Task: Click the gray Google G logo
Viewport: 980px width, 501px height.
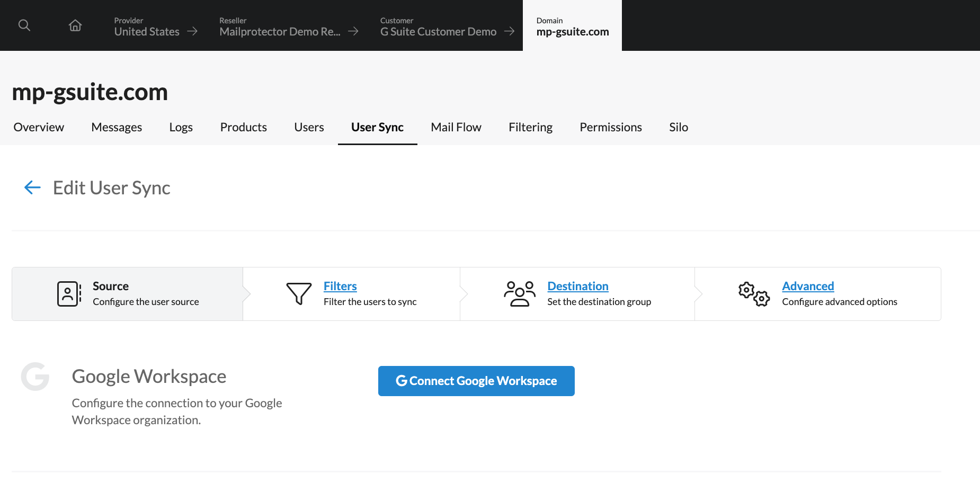Action: (x=35, y=377)
